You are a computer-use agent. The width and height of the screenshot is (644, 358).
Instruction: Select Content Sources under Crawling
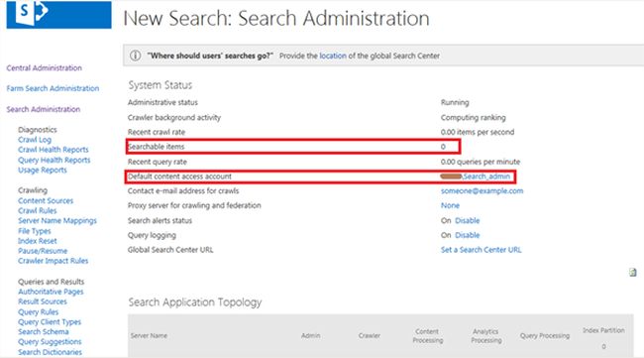(46, 200)
